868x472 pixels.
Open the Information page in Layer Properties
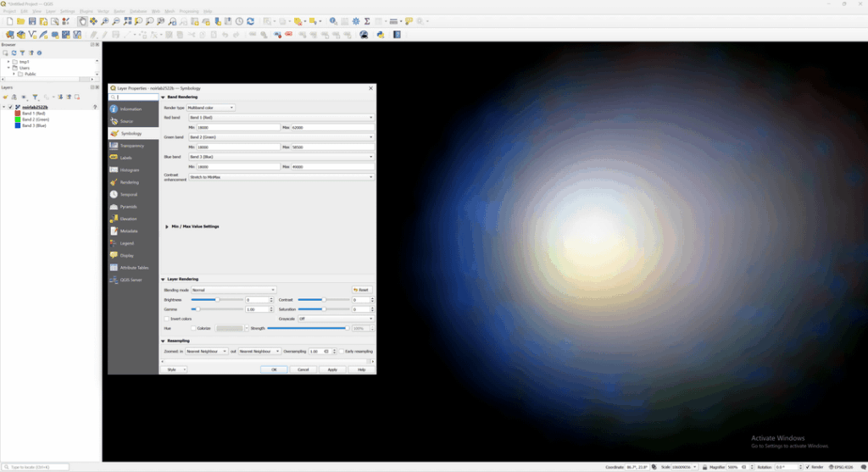click(133, 109)
